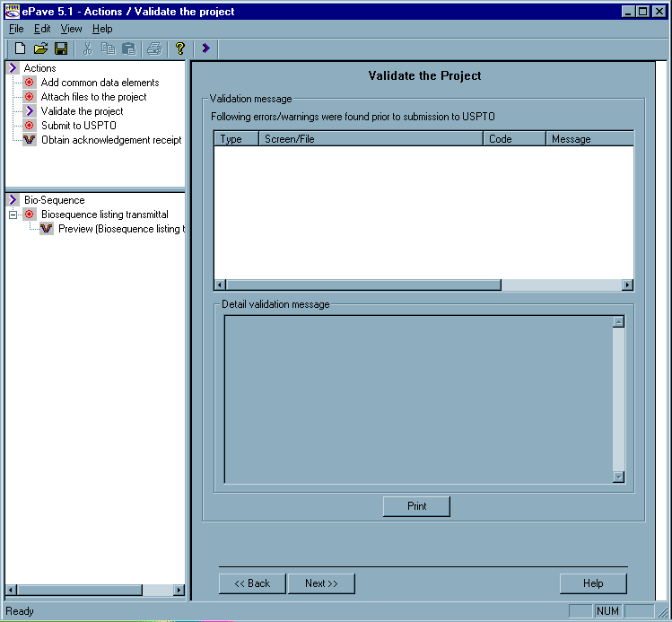Image resolution: width=672 pixels, height=622 pixels.
Task: Select the Actions root node label
Action: coord(39,67)
